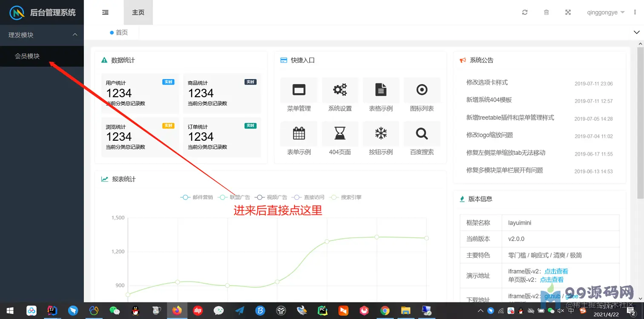Click the scrollbar up arrow
The width and height of the screenshot is (644, 319).
[x=640, y=44]
